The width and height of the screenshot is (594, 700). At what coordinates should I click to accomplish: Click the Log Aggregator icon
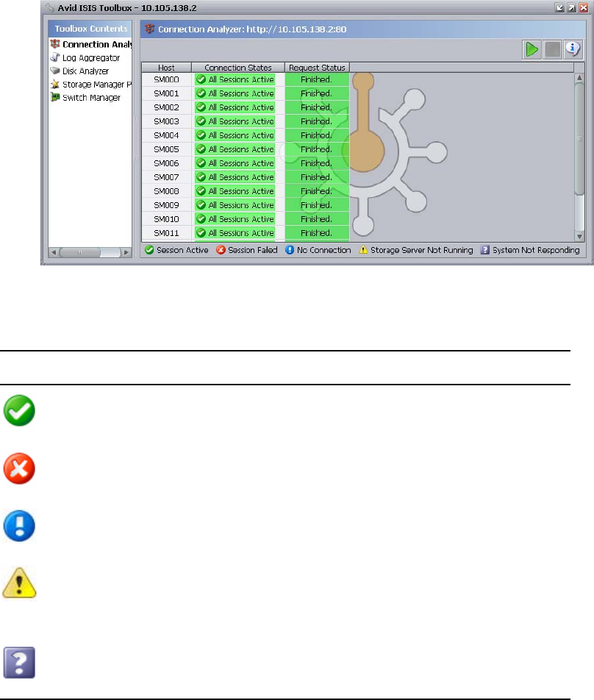(x=55, y=57)
